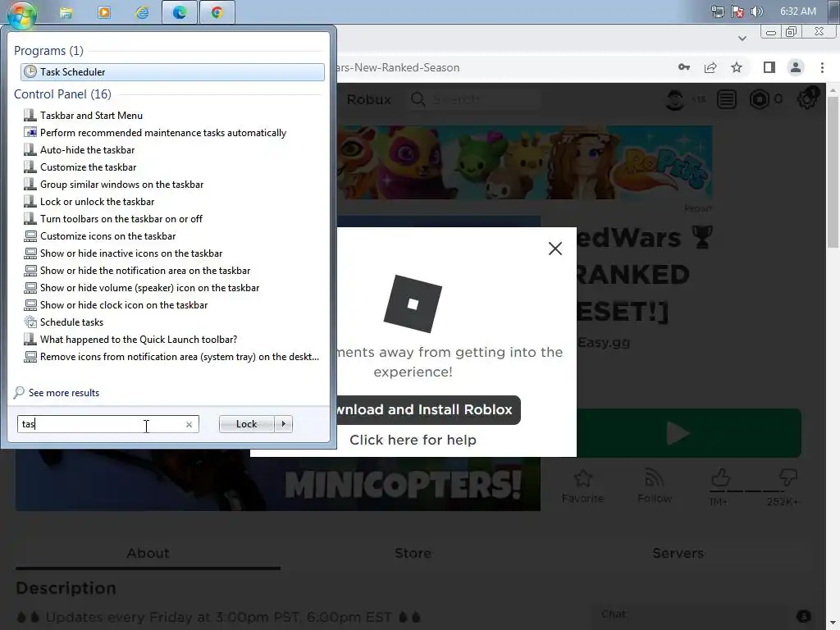Launch the Task Scheduler program result
840x630 pixels.
(x=172, y=72)
